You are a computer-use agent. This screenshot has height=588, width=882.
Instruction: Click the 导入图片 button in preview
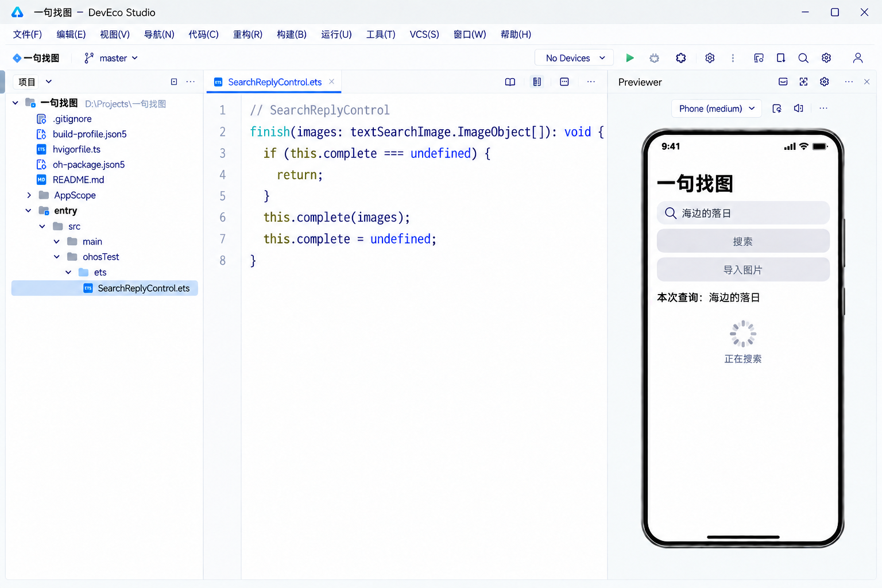pyautogui.click(x=743, y=270)
